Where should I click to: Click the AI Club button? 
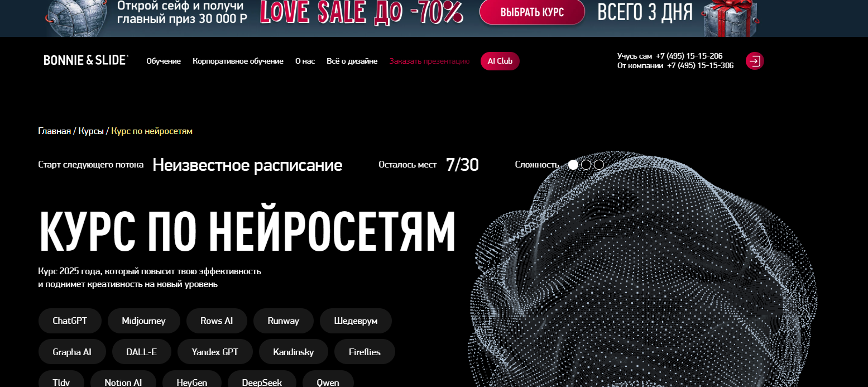500,61
